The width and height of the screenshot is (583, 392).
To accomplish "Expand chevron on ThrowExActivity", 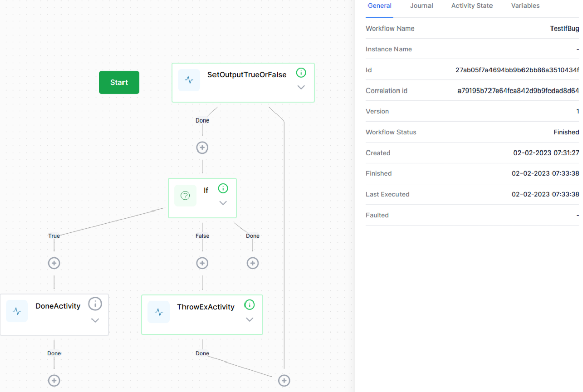I will tap(250, 319).
